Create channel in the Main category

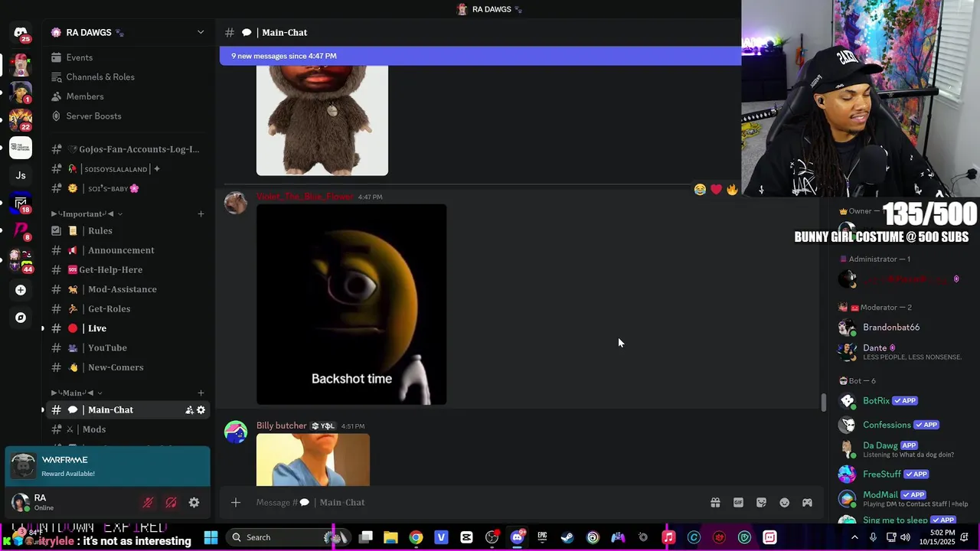[201, 393]
